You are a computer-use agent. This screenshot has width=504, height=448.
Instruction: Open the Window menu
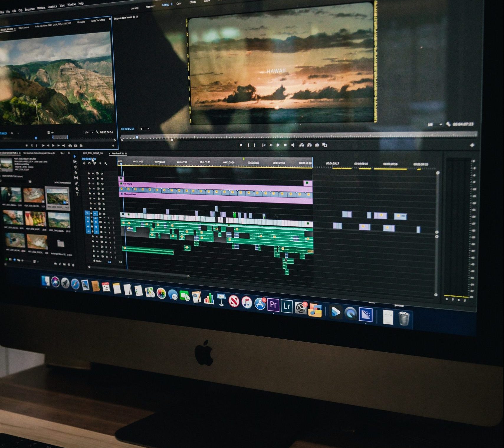coord(71,4)
